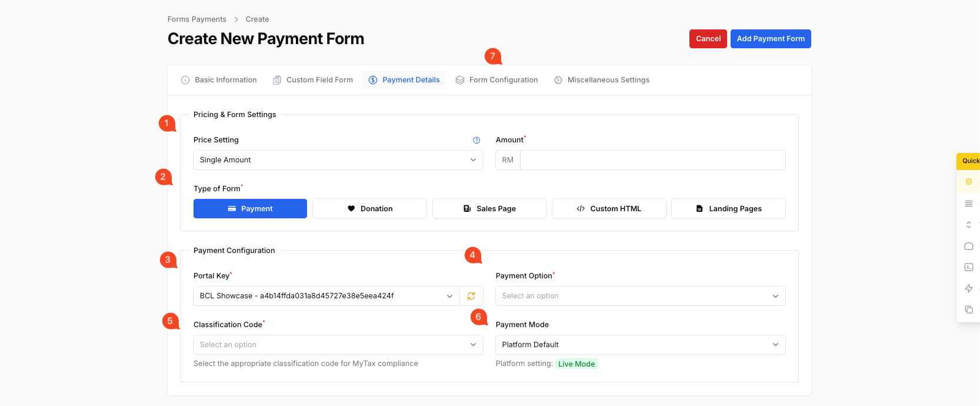The image size is (980, 406).
Task: Switch to the Form Configuration tab
Action: pos(496,80)
